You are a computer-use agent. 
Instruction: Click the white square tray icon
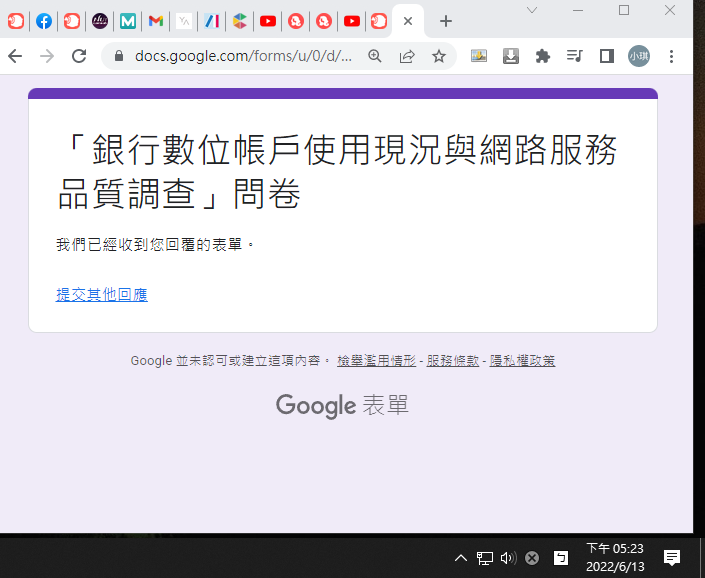click(561, 558)
